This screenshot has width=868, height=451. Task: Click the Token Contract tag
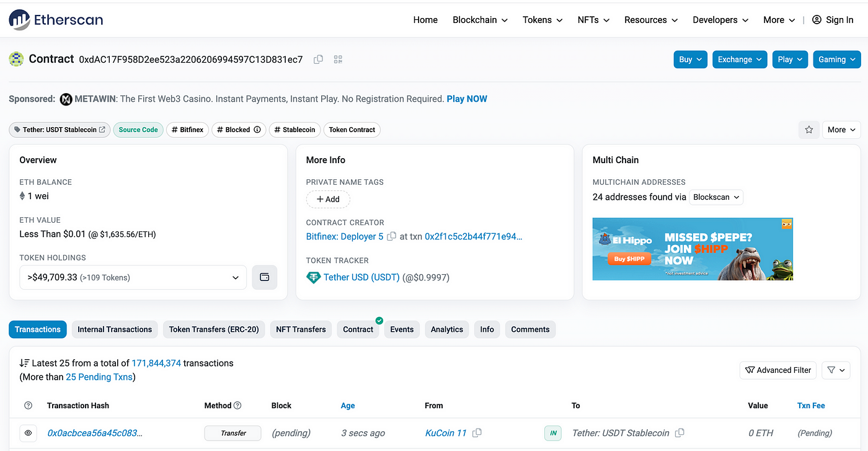[352, 130]
